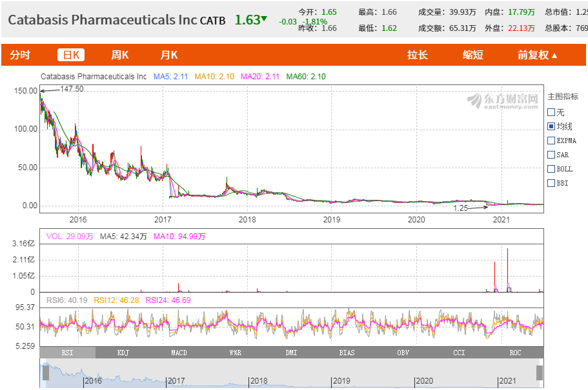Click the MA5: 2.11 legend label
This screenshot has width=588, height=390.
pos(170,77)
